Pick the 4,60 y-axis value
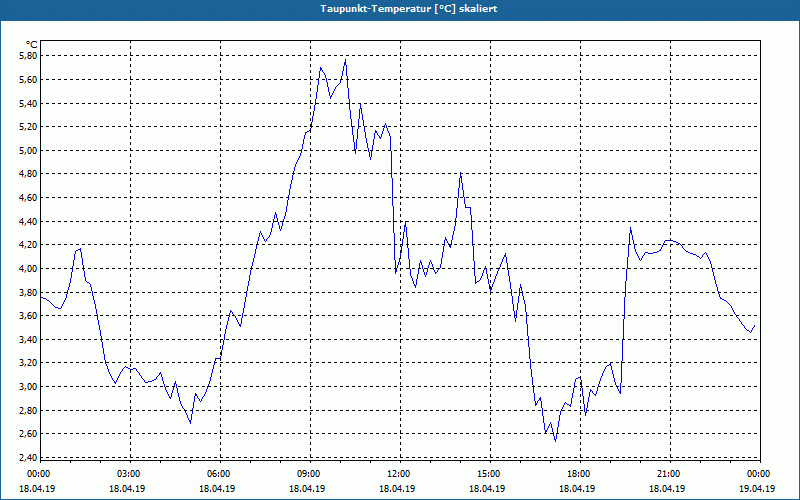 pyautogui.click(x=29, y=197)
